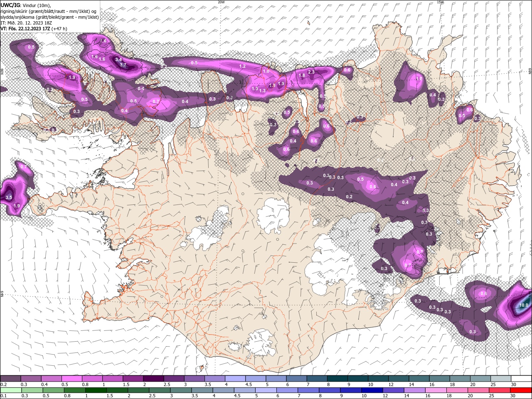
Task: Select the slydda/snjókoma legend description line
Action: pos(49,17)
